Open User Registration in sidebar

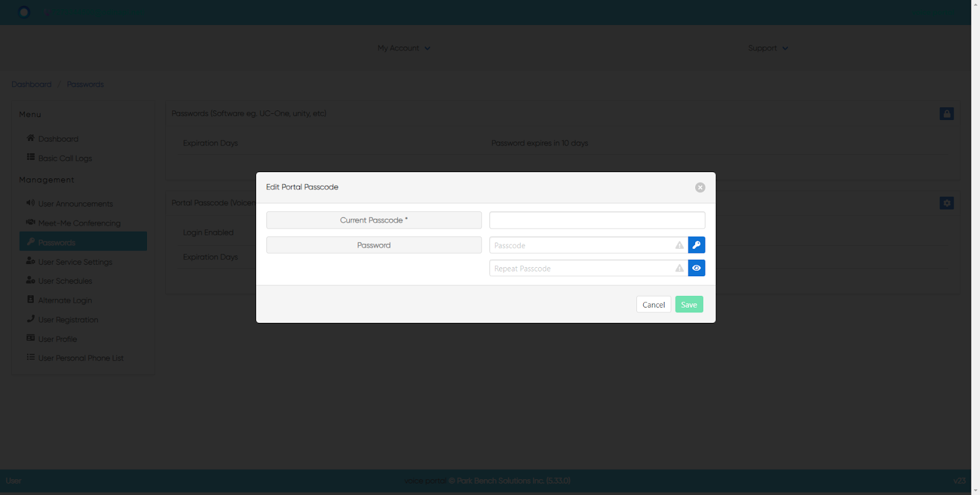pyautogui.click(x=68, y=320)
